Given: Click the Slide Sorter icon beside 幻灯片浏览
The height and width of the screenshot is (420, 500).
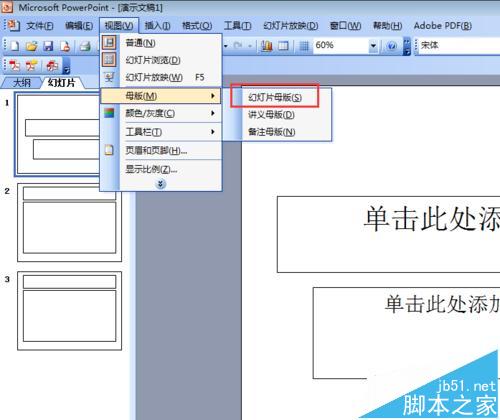Looking at the screenshot, I should tap(109, 60).
